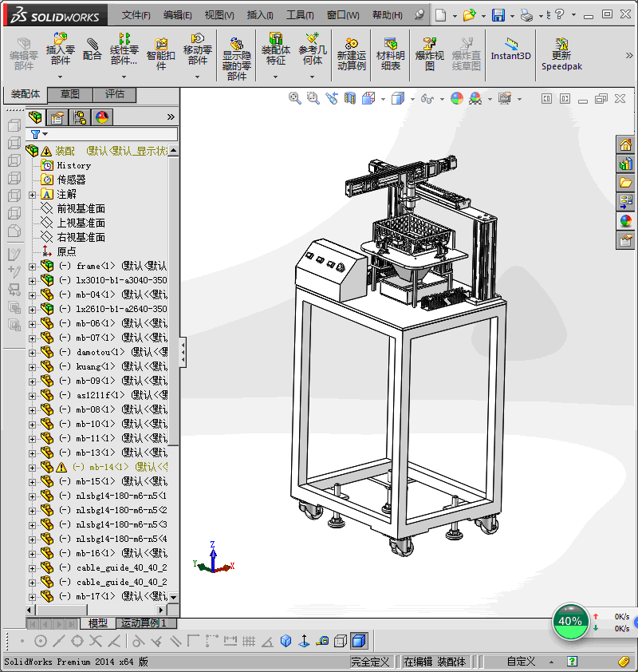
Task: Open View Orientation icon
Action: 368,98
